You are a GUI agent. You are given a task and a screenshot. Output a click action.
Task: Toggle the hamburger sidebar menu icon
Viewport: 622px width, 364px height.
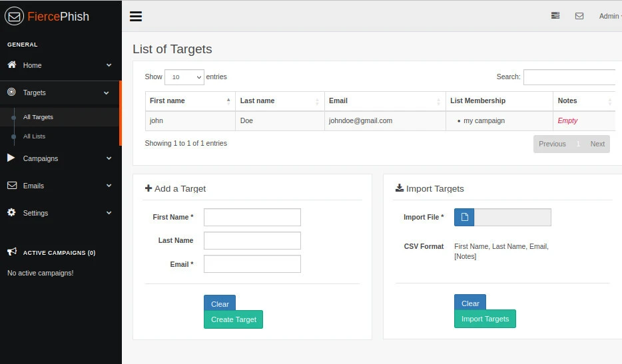pos(136,16)
